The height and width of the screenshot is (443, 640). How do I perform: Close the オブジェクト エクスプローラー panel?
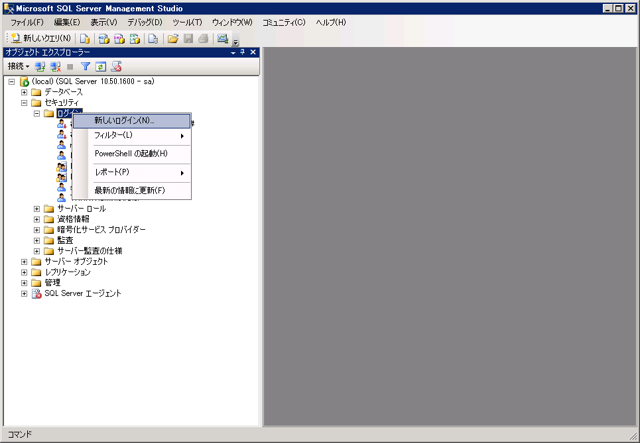point(253,52)
